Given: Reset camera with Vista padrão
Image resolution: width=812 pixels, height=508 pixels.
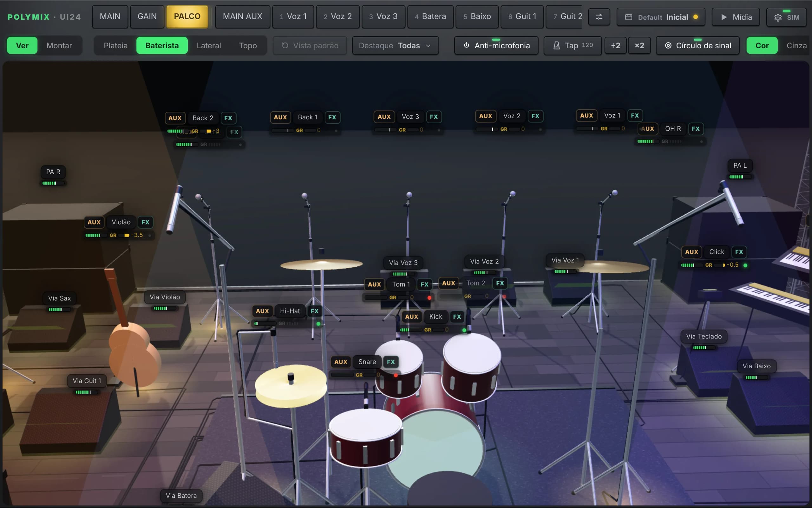Looking at the screenshot, I should [310, 45].
